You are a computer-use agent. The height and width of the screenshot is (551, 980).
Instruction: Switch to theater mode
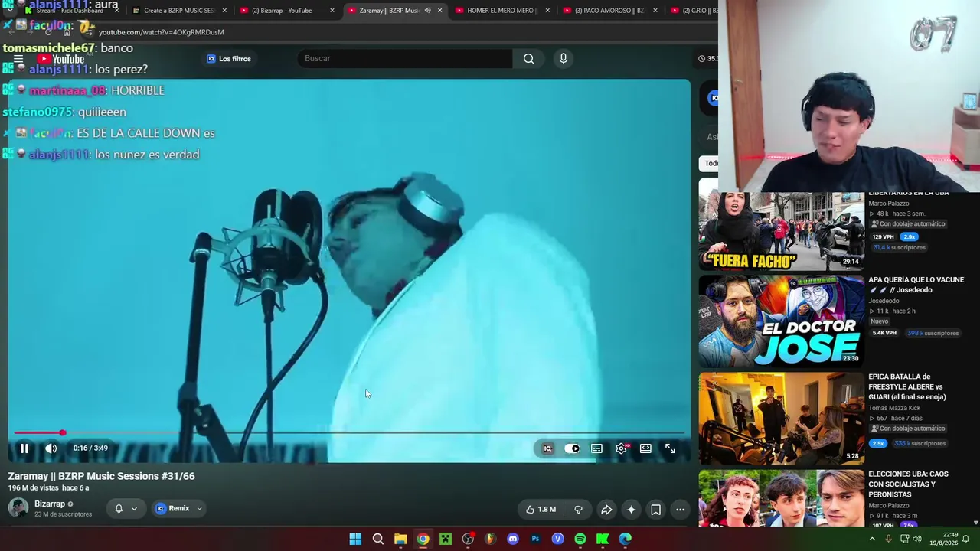645,448
